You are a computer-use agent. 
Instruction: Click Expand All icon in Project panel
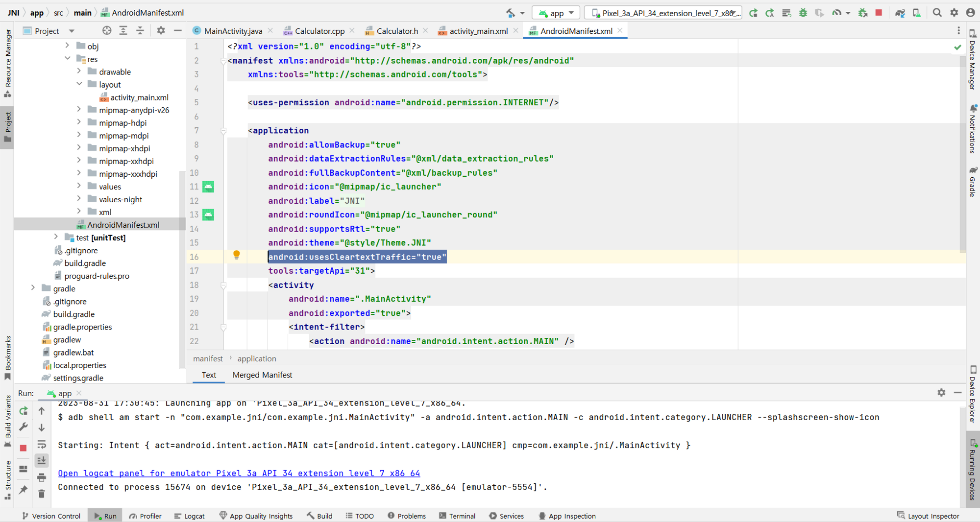[123, 31]
